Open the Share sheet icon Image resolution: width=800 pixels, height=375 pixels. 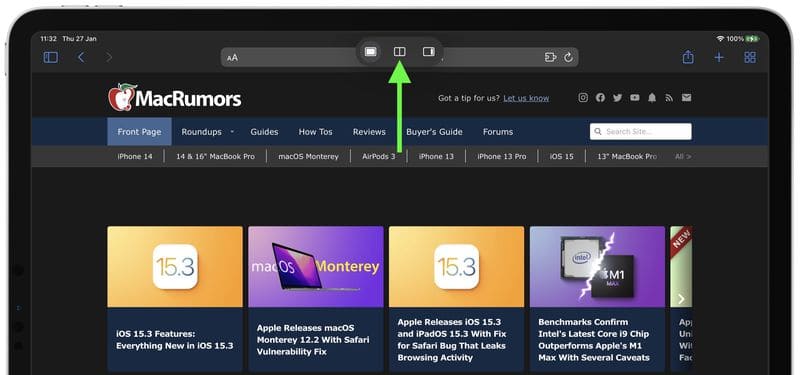click(688, 57)
